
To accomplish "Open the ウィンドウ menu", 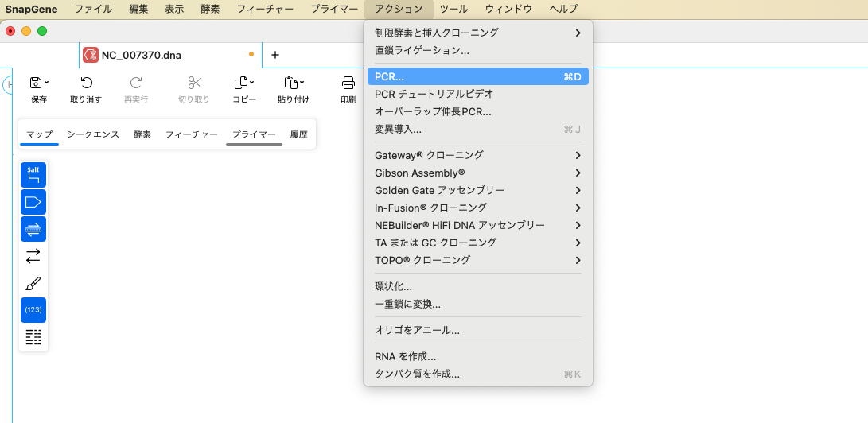I will click(x=508, y=9).
